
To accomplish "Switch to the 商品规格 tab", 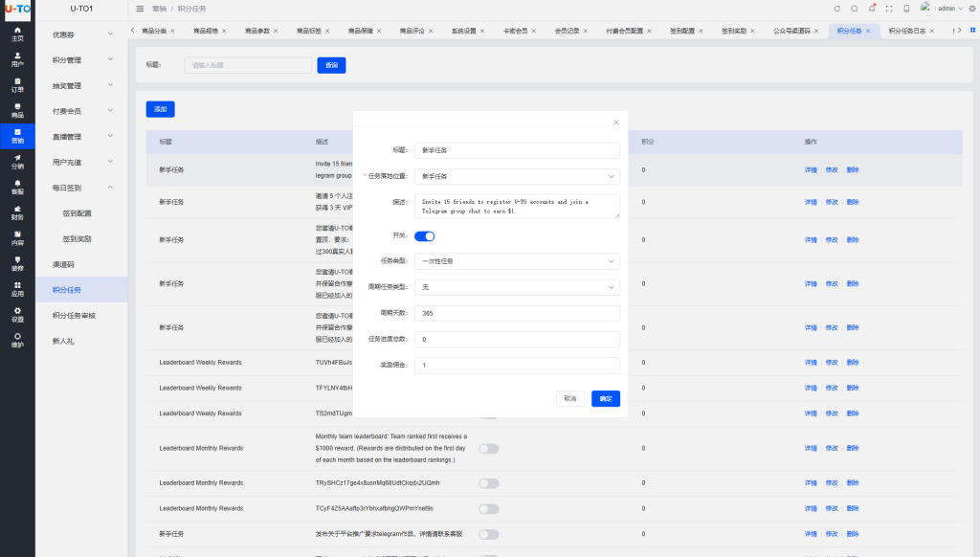I will 206,31.
